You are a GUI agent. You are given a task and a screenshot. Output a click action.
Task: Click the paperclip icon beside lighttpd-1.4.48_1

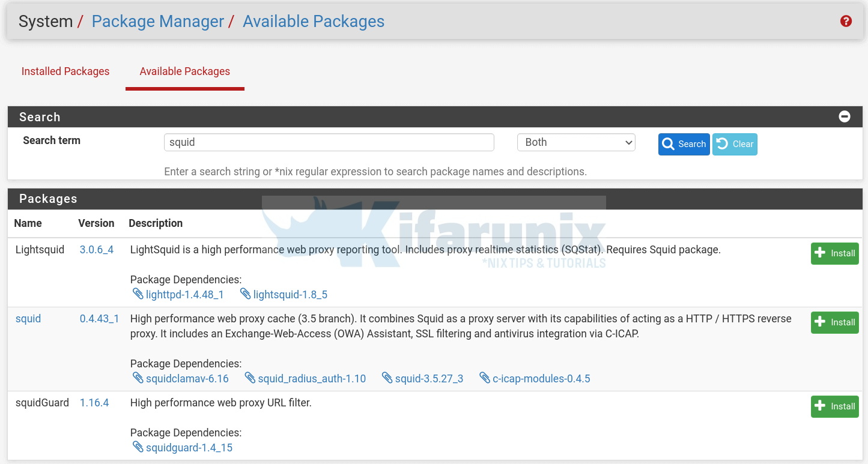[x=137, y=294]
